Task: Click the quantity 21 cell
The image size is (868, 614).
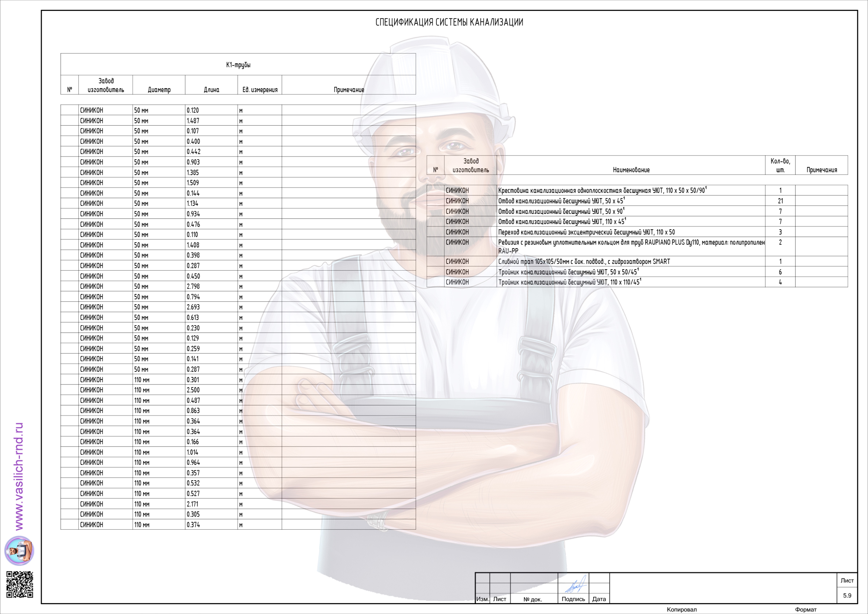Action: coord(780,201)
